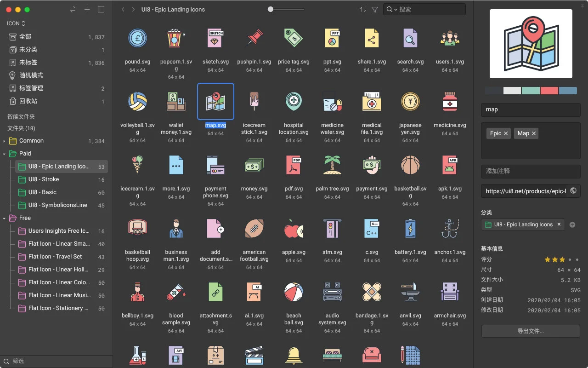Click the plus icon to add a library item

(x=87, y=9)
